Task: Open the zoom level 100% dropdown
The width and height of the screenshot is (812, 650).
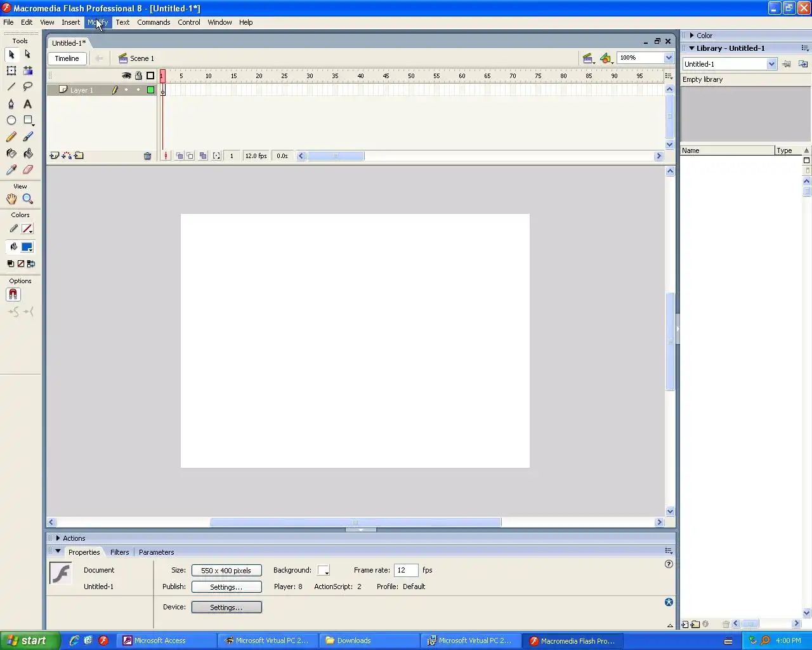Action: [x=668, y=58]
